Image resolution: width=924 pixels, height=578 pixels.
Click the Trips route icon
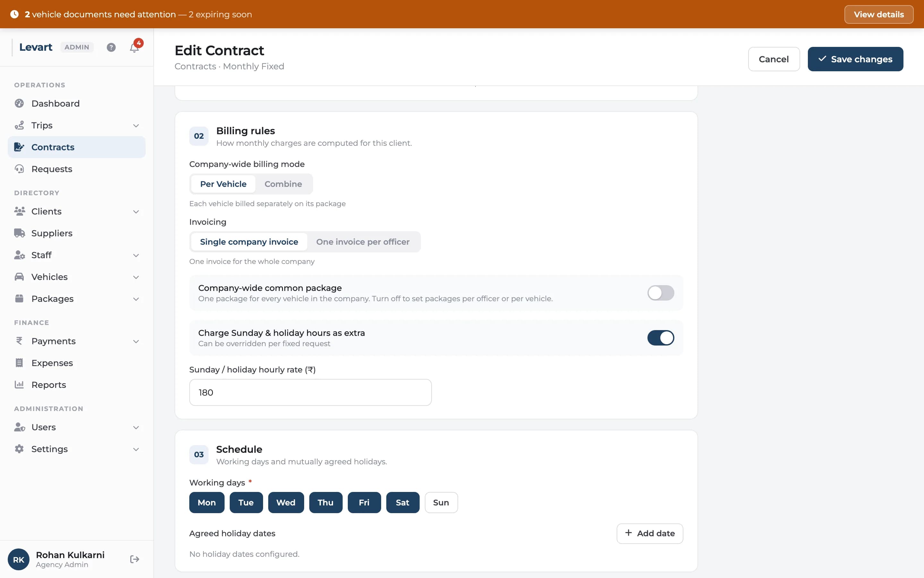coord(19,125)
